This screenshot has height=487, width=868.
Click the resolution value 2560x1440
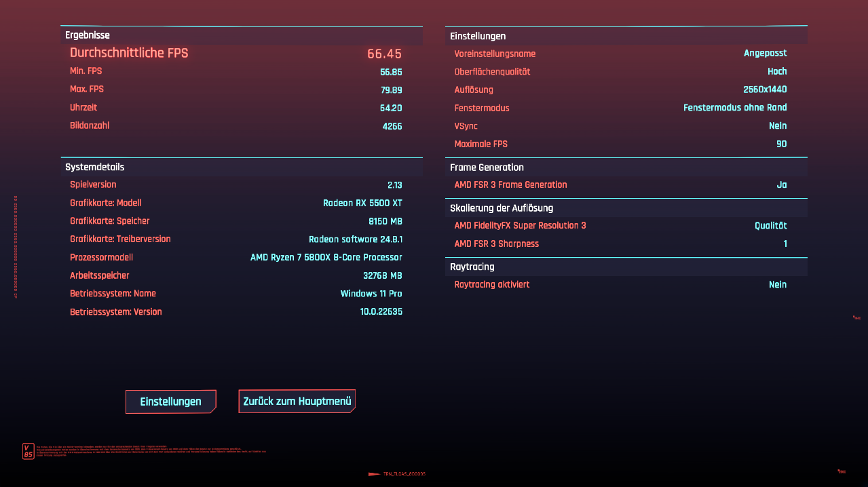tap(765, 90)
